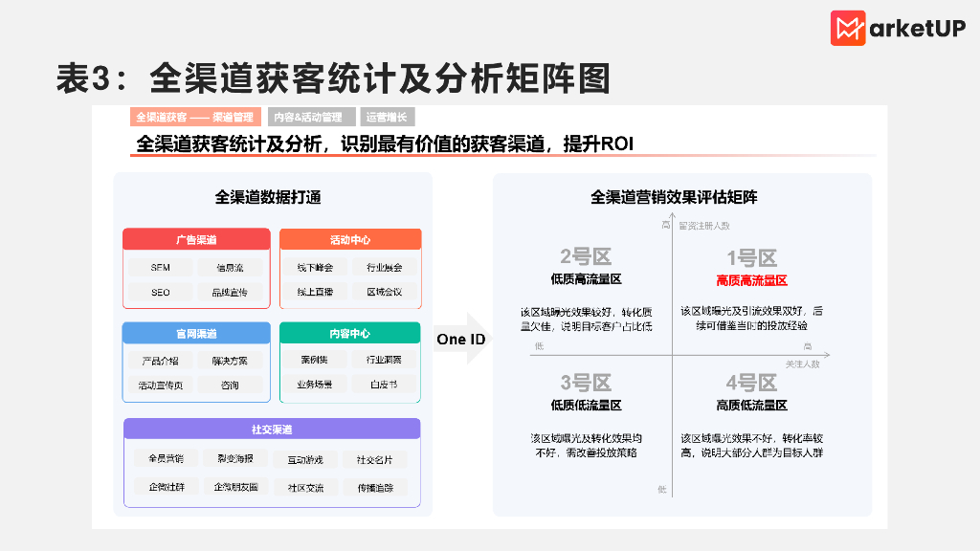980x551 pixels.
Task: Click the 线下峰会 item
Action: tap(315, 268)
